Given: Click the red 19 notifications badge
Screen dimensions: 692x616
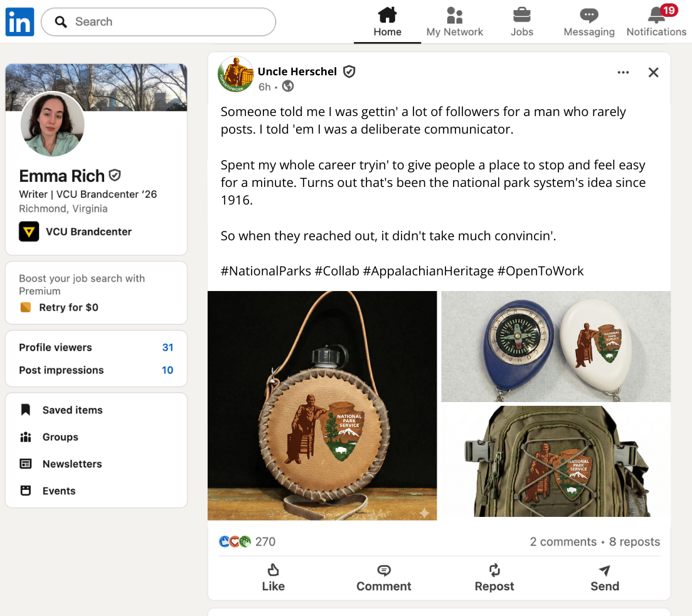Looking at the screenshot, I should 669,10.
